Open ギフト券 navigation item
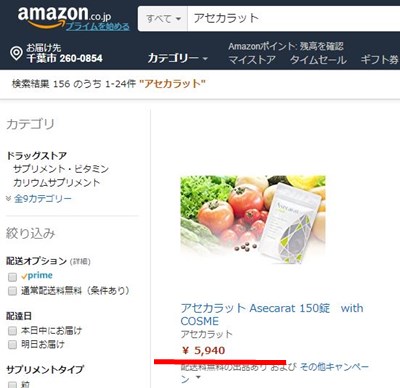400x388 pixels. 380,60
